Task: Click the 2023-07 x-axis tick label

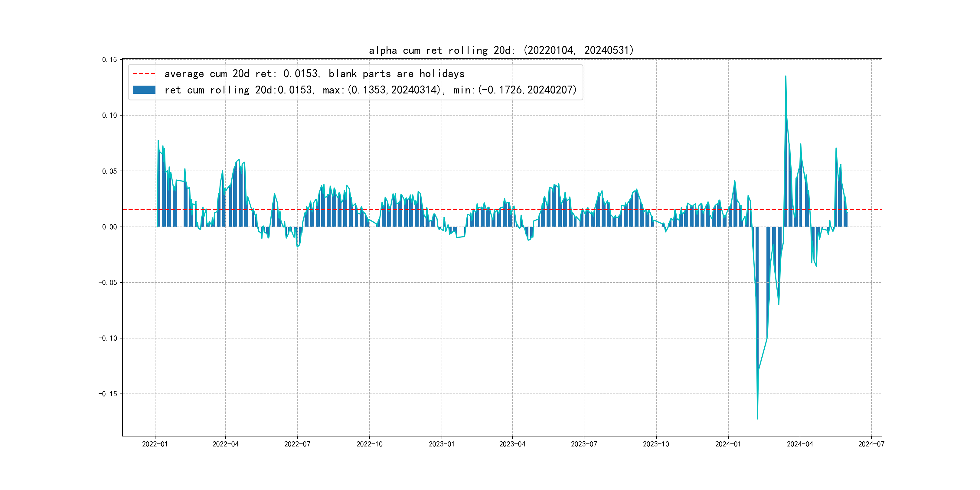Action: (x=584, y=444)
